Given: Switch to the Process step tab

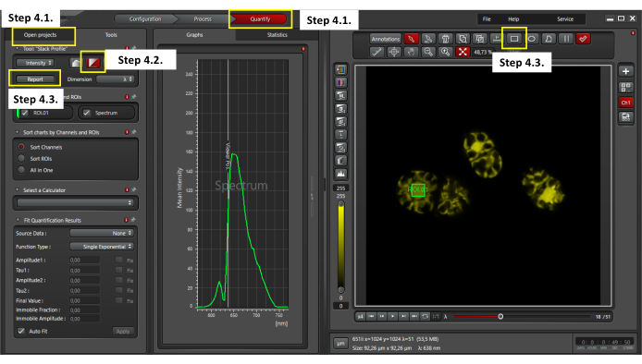Looking at the screenshot, I should 203,18.
